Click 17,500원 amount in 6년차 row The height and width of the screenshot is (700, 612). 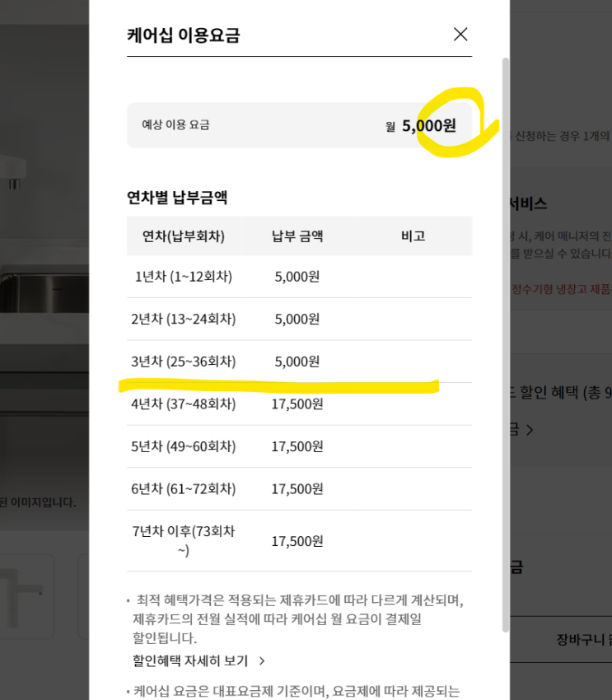(297, 489)
